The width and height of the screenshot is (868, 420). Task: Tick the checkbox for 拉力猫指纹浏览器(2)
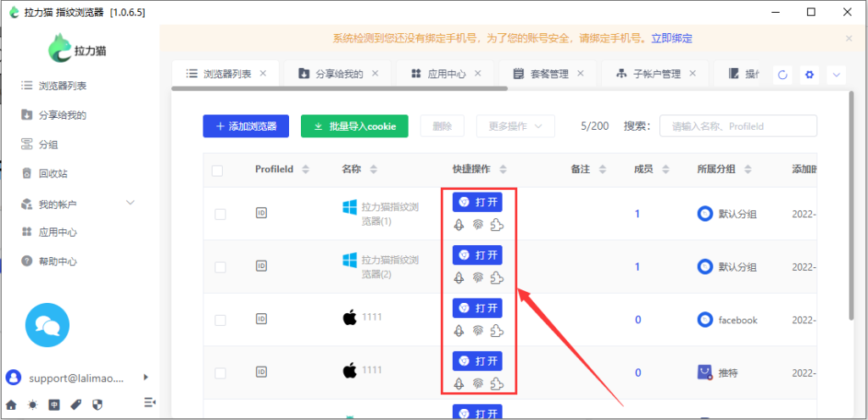coord(220,267)
